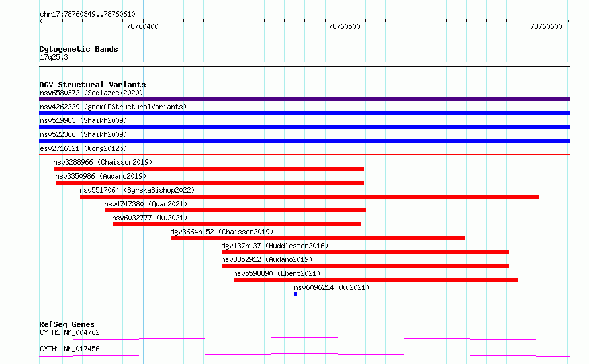
Task: Click the nsv4747380 (Quan2021) label
Action: [146, 204]
